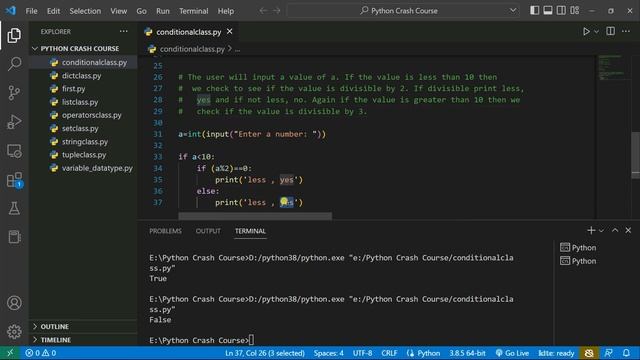Open the Edit menu
This screenshot has height=360, width=640.
tap(53, 11)
